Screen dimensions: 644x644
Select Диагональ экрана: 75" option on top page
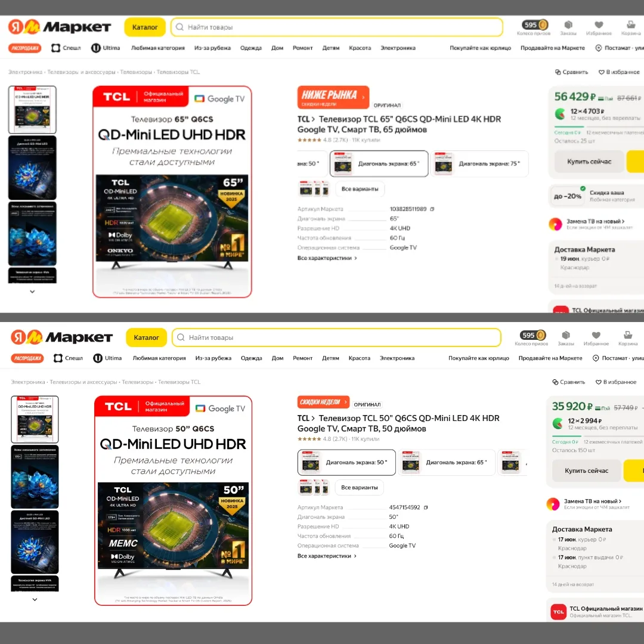coord(479,164)
